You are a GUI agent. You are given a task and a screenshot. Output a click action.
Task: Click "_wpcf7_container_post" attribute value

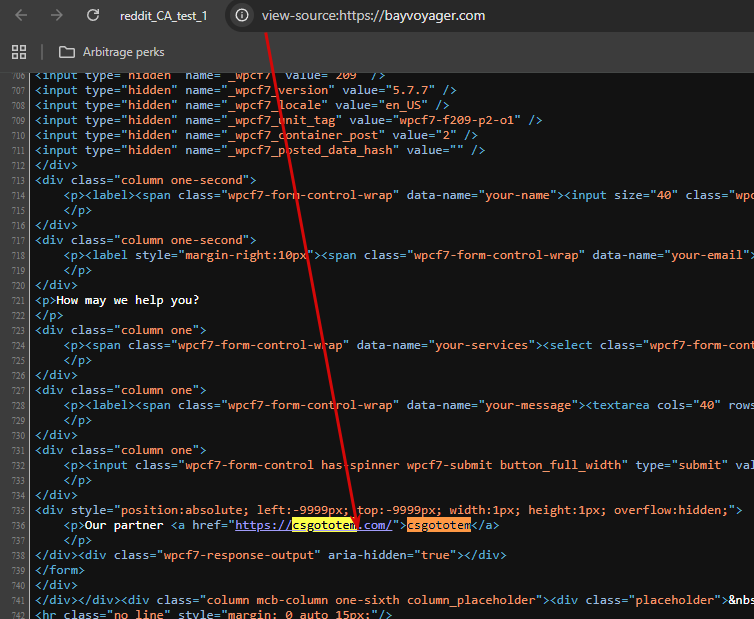[303, 135]
